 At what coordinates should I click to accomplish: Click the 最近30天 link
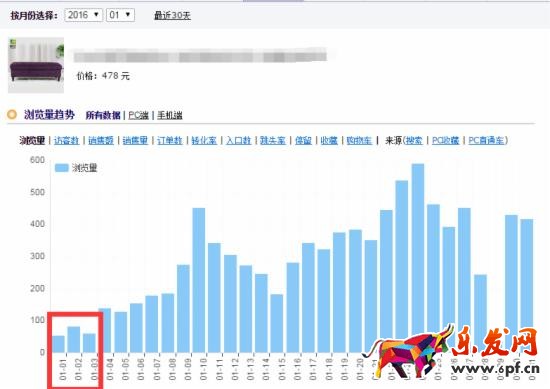pyautogui.click(x=172, y=15)
